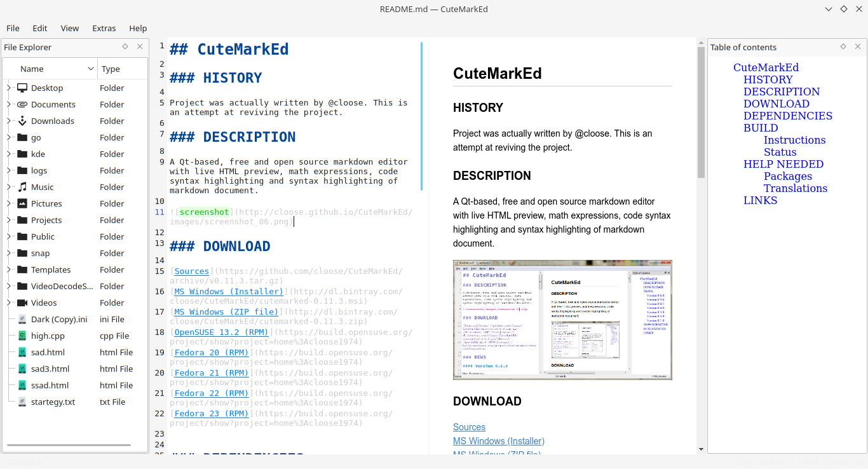
Task: Float the Table of contents panel
Action: [843, 46]
